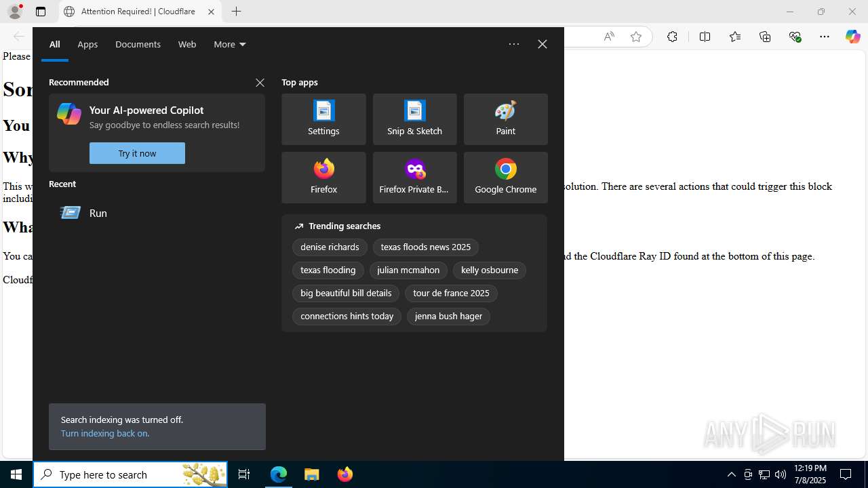
Task: Select the Attention Required Cloudflare tab
Action: coord(139,12)
